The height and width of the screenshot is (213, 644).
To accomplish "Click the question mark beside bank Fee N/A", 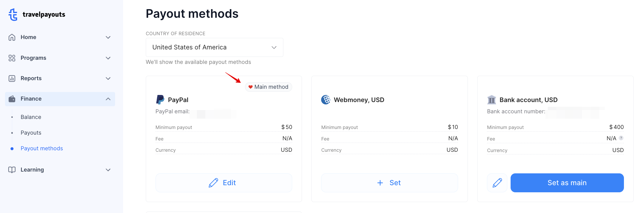I will click(621, 138).
